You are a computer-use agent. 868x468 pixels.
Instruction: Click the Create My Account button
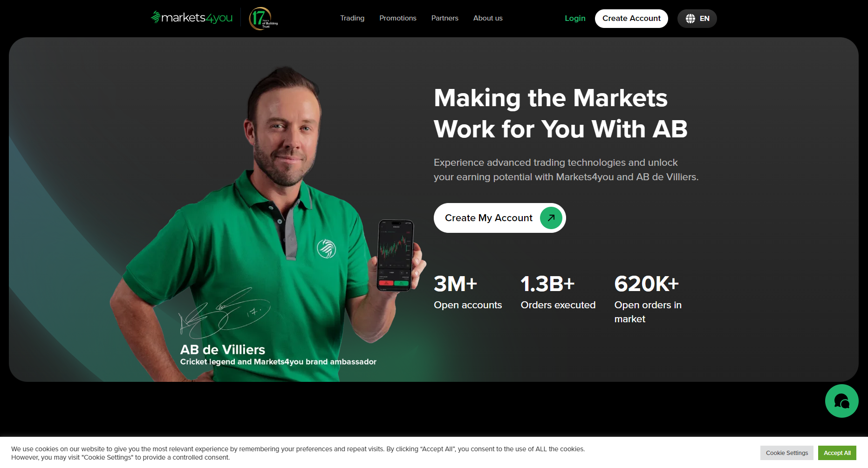point(499,218)
